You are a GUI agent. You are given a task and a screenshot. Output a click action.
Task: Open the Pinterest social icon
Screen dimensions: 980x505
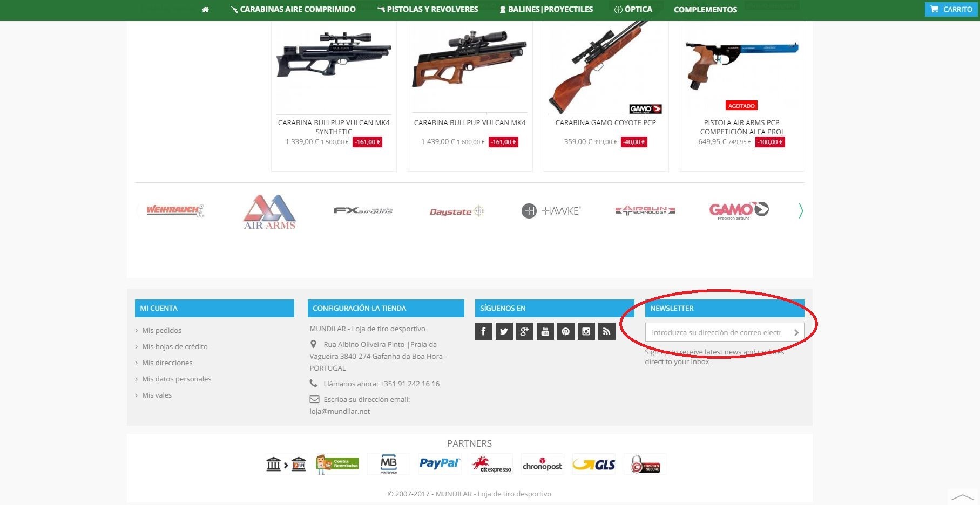click(565, 331)
